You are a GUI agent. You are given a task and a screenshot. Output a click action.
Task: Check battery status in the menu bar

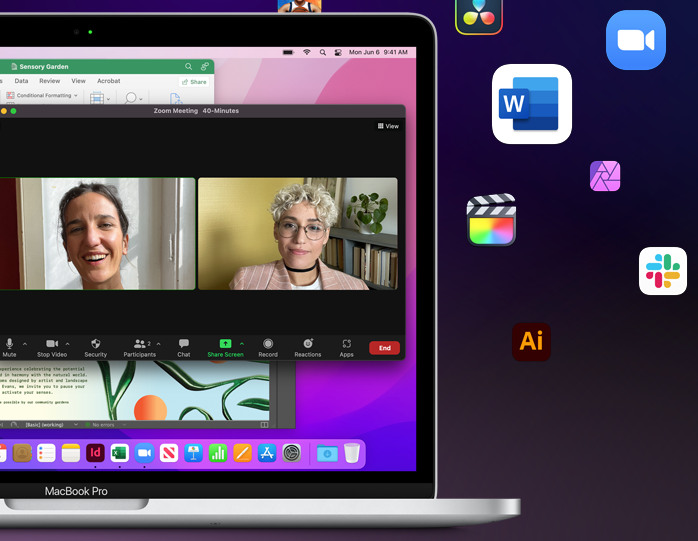coord(288,52)
